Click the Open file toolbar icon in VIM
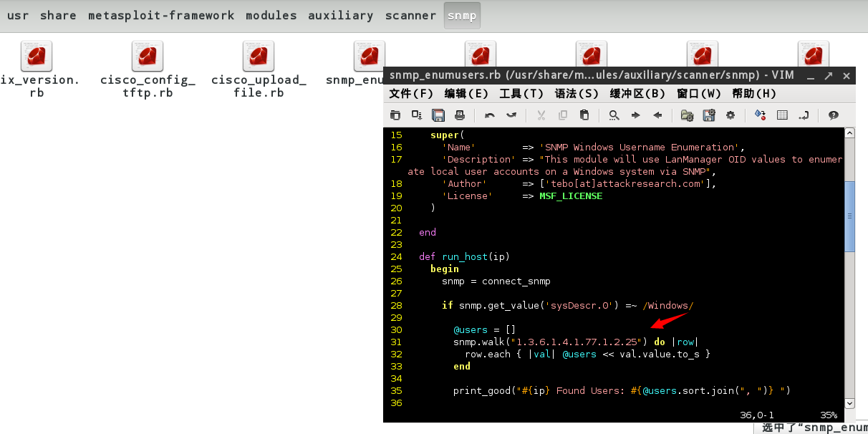Screen dimensions: 868x434 [x=395, y=115]
